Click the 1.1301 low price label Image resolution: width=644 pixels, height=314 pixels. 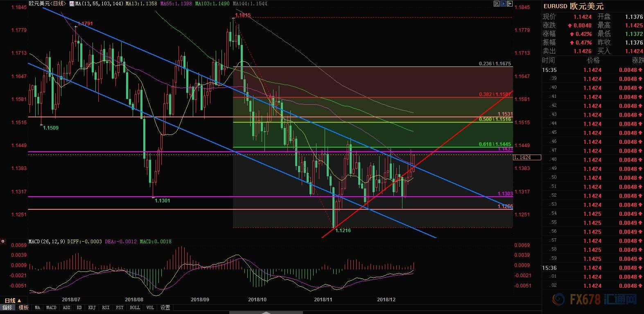click(x=163, y=201)
